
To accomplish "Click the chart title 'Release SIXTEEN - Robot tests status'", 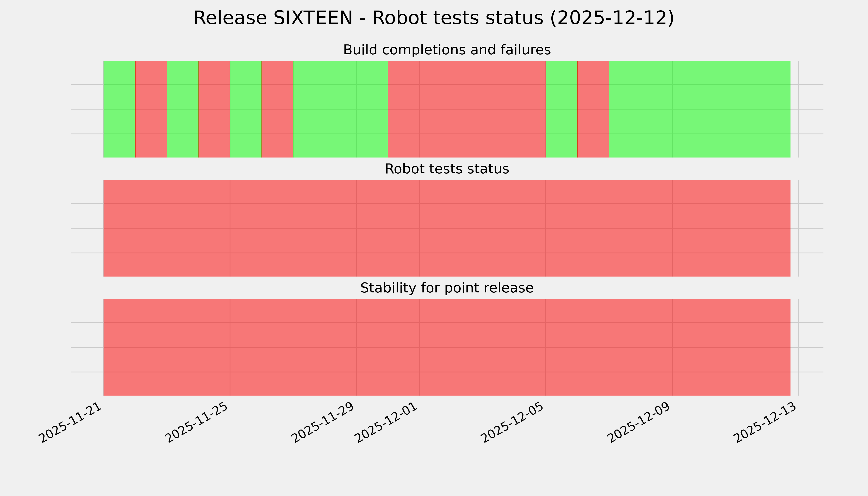I will coord(434,18).
